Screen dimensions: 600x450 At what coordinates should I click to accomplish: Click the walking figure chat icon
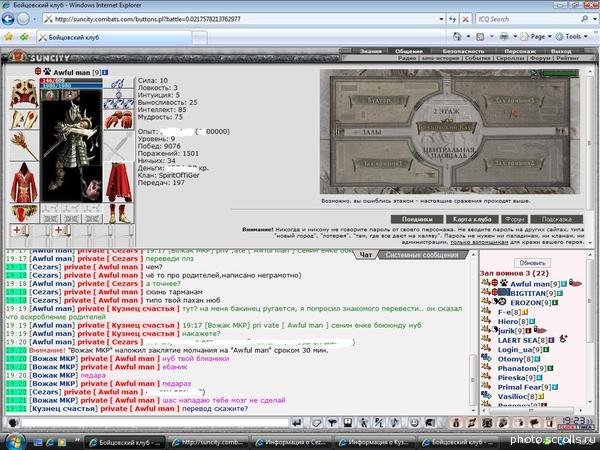(363, 423)
